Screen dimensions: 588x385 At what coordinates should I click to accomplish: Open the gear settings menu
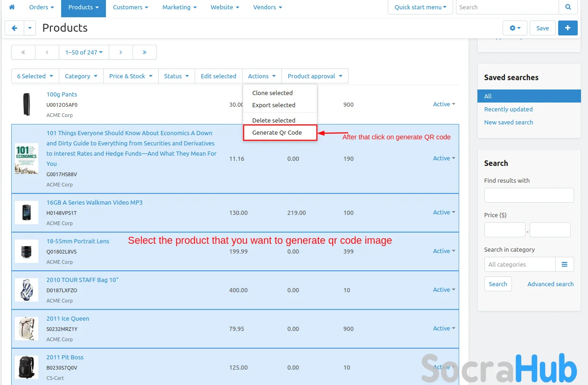515,28
